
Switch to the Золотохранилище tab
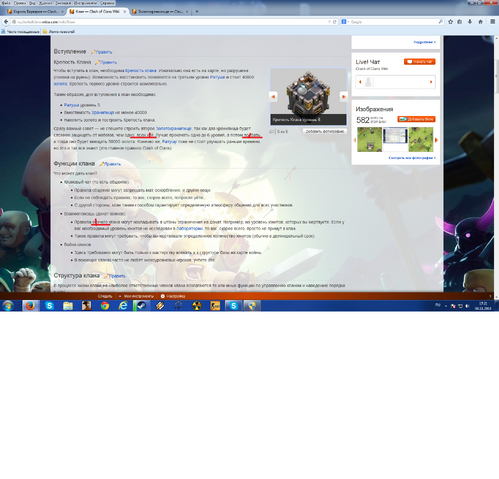pos(160,11)
